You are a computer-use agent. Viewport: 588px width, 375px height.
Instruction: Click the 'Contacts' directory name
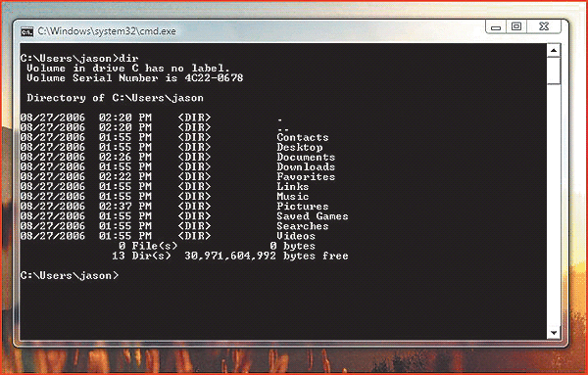click(303, 137)
